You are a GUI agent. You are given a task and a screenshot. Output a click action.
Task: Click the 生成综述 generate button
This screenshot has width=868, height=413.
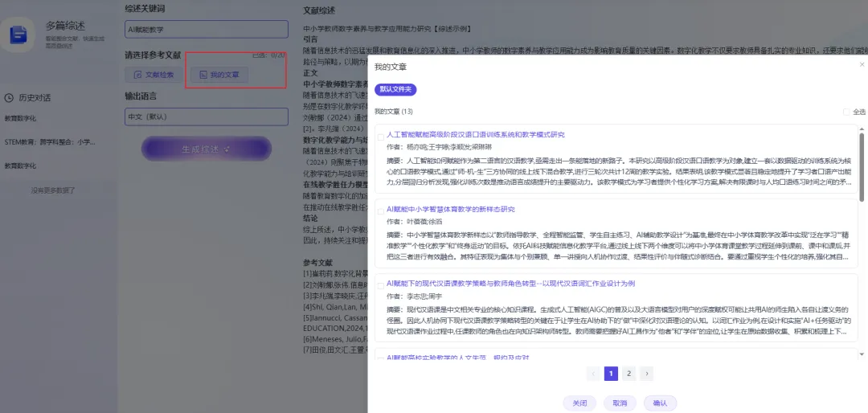pos(206,149)
